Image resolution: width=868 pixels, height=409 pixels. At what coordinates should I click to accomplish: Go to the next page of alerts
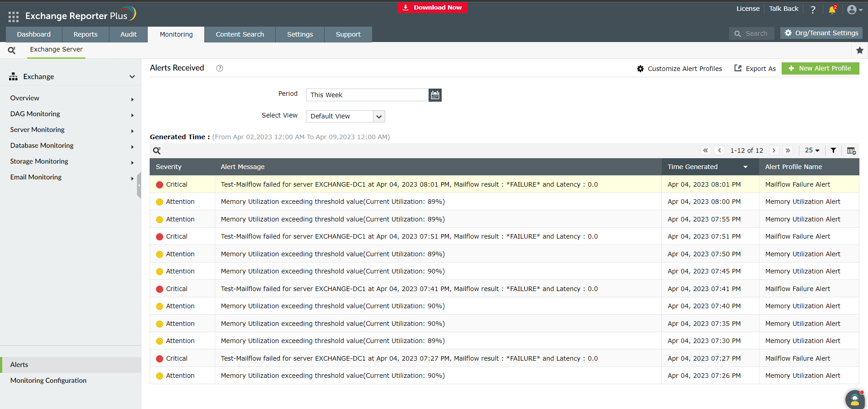click(774, 150)
